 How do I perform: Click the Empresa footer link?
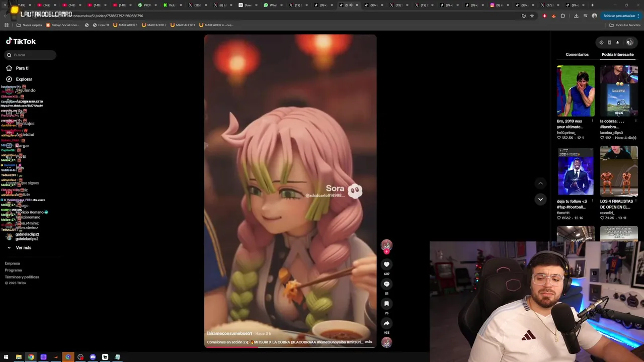(x=13, y=263)
